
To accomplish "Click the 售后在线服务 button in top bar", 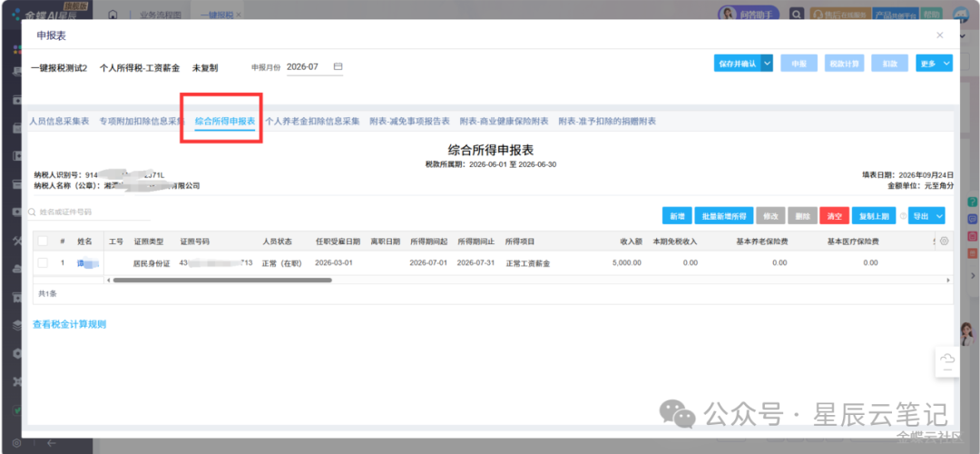I will click(840, 15).
